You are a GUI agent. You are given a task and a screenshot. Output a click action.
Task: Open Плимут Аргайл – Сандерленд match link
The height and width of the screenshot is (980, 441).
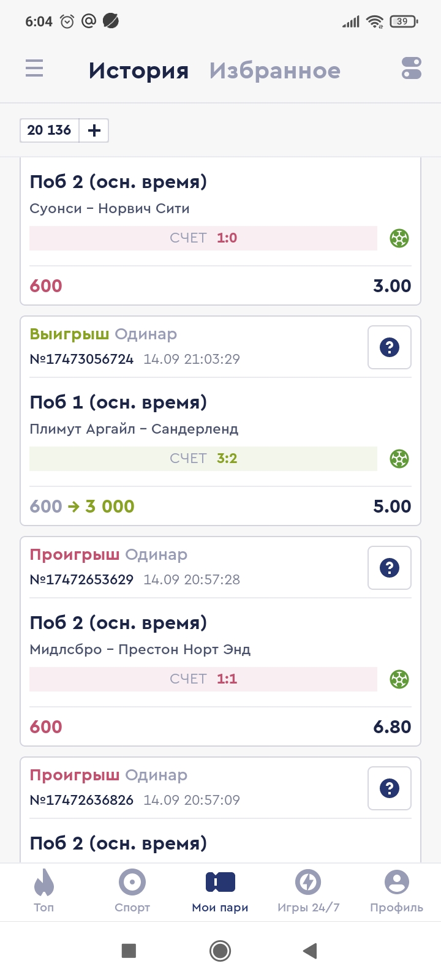pos(134,429)
